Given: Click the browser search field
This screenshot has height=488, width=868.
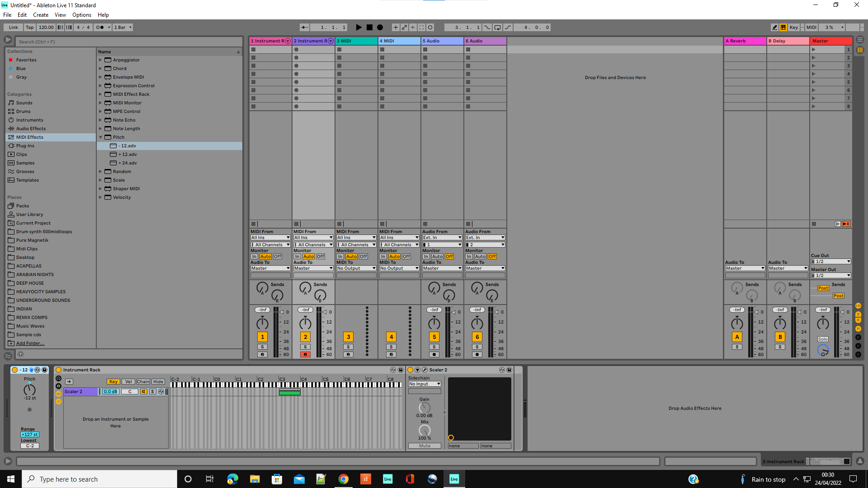Looking at the screenshot, I should click(129, 42).
